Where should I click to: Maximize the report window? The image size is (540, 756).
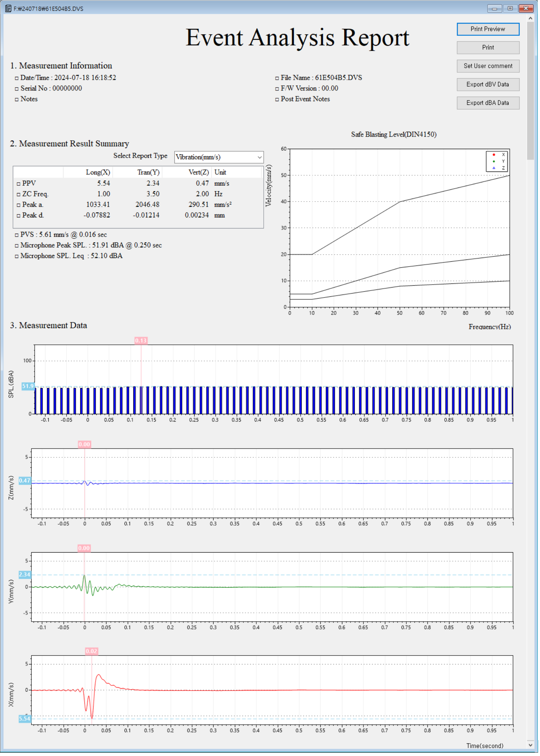510,8
